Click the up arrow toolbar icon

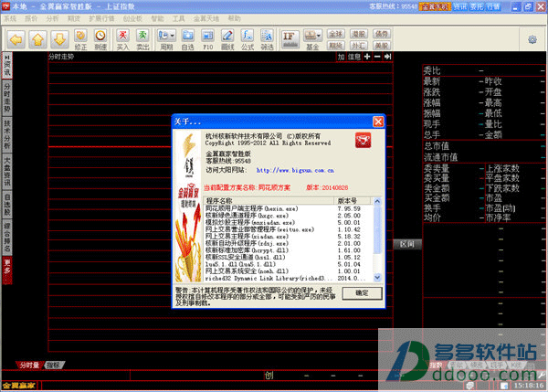pos(37,39)
